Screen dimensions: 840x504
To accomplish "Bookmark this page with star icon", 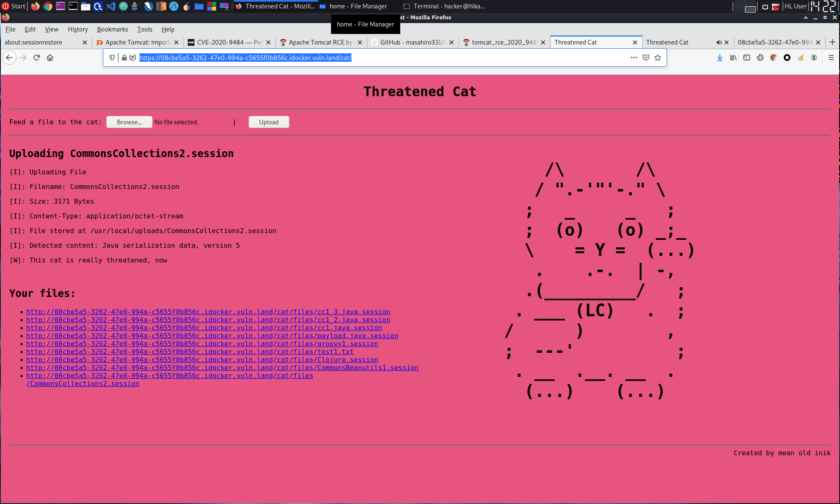I will point(658,58).
